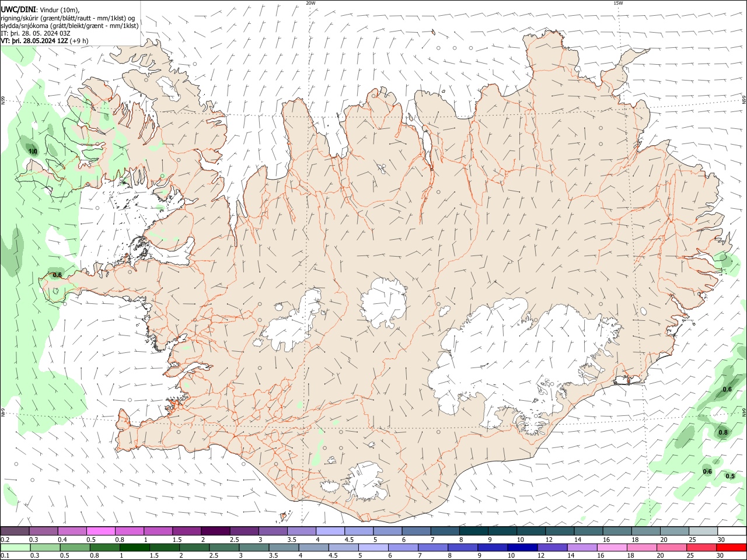Viewport: 747px width, 560px height.
Task: Pick the lower-row swatch between 0.3 and 0.5
Action: click(46, 548)
